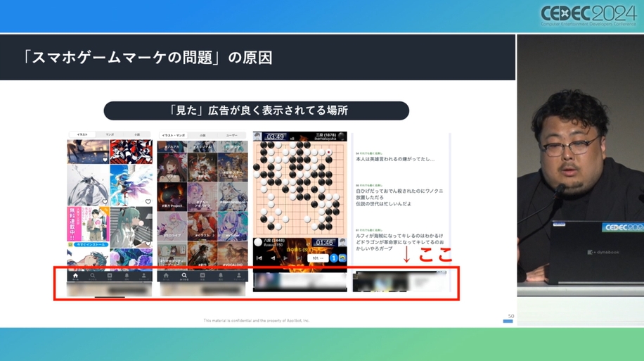Tap the dimmed Home icon in the tag-grid screenshot
The image size is (644, 361).
click(166, 276)
